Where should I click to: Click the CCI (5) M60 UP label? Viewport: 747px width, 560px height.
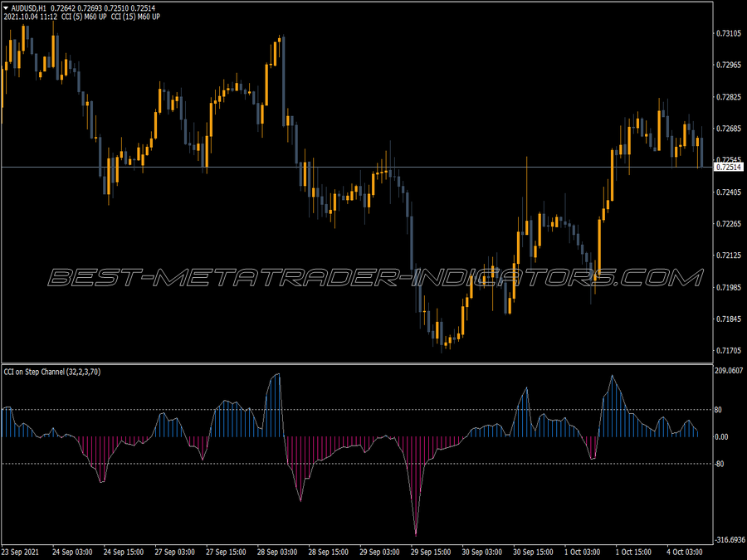pyautogui.click(x=84, y=17)
